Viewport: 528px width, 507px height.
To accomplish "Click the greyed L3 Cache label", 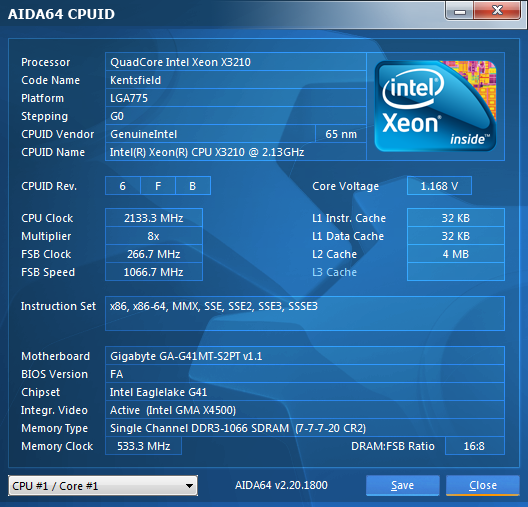I will coord(334,272).
